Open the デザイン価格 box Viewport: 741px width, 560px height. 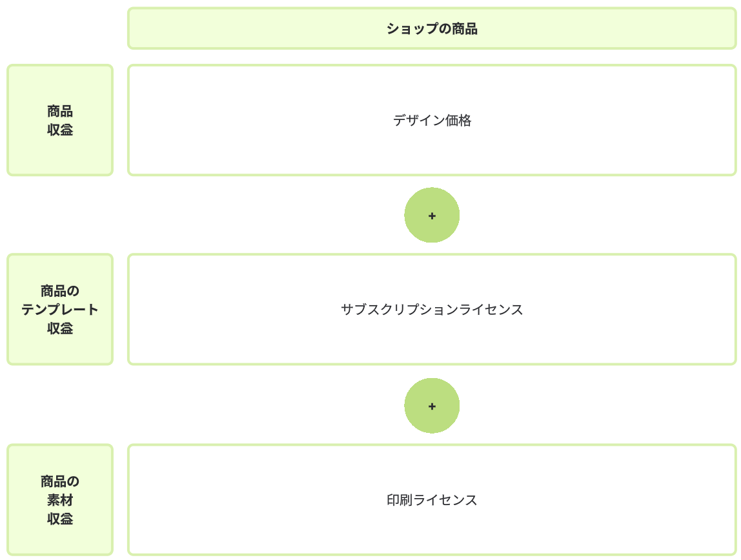tap(432, 121)
